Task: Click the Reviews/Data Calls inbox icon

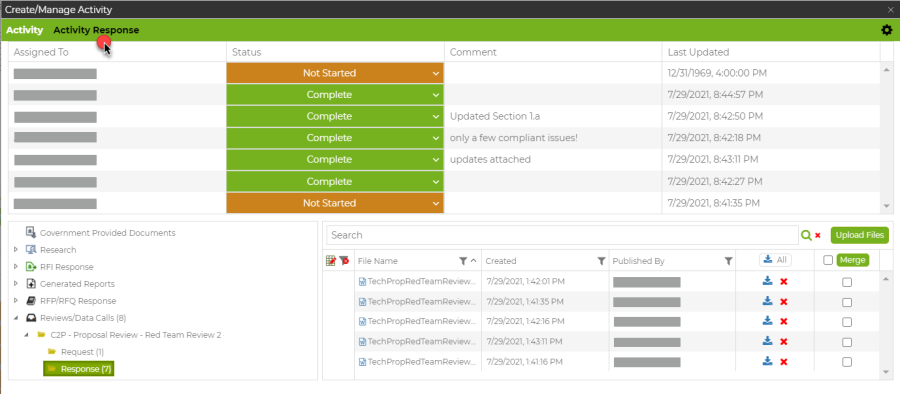Action: [31, 318]
